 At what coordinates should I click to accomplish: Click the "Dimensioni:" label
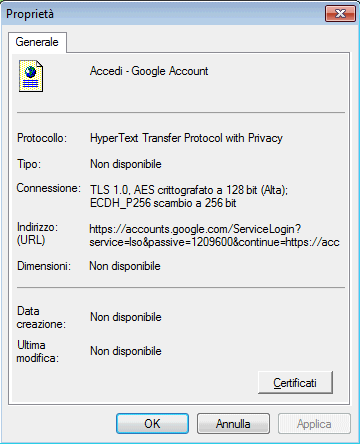44,266
